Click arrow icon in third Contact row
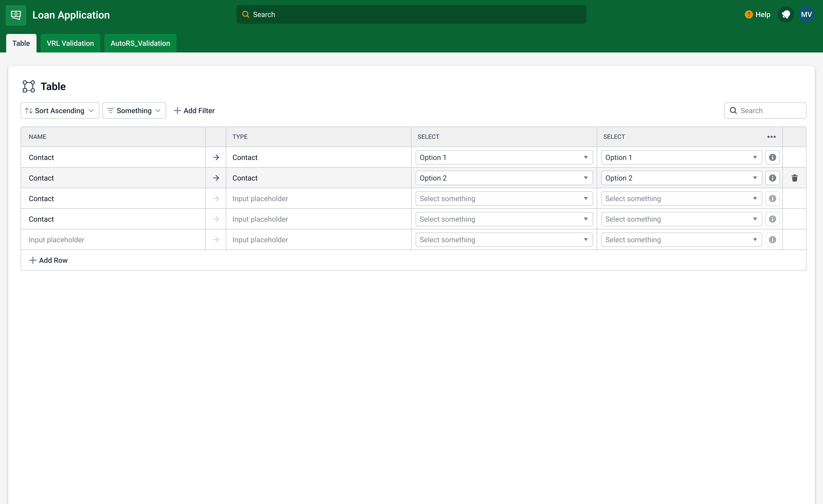 (216, 199)
